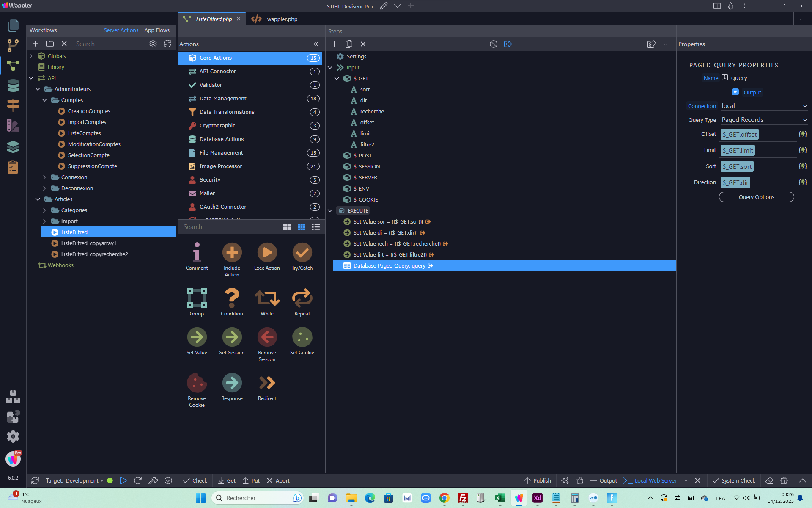Click the Include Action icon

(x=232, y=253)
